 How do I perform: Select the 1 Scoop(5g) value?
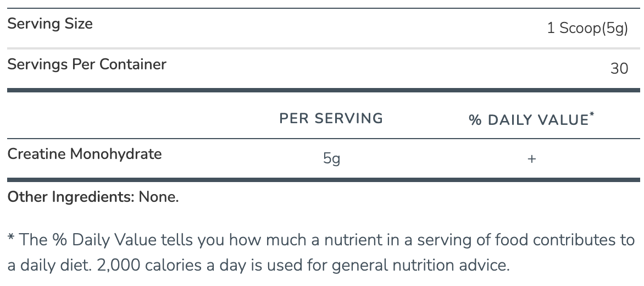pyautogui.click(x=587, y=29)
